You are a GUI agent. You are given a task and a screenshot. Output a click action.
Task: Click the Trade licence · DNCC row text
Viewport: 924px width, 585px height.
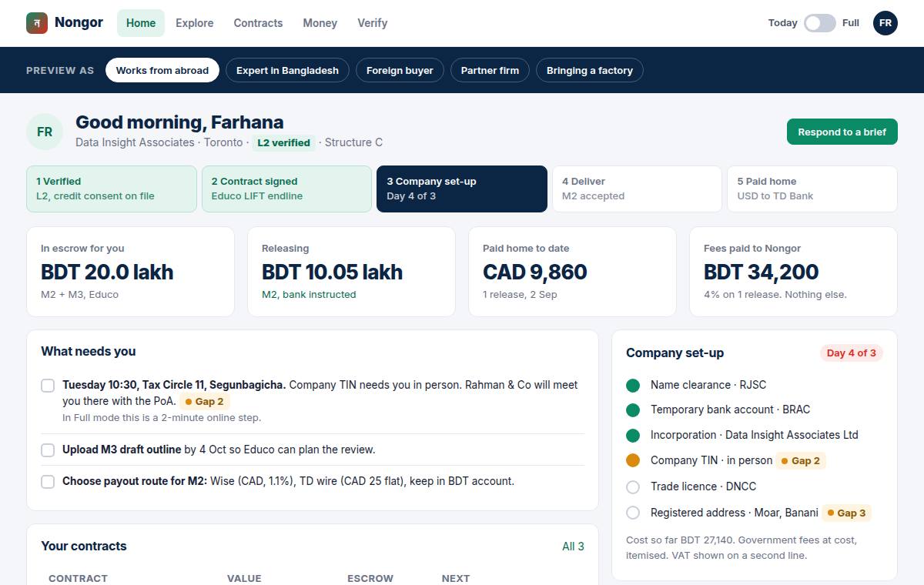point(703,486)
